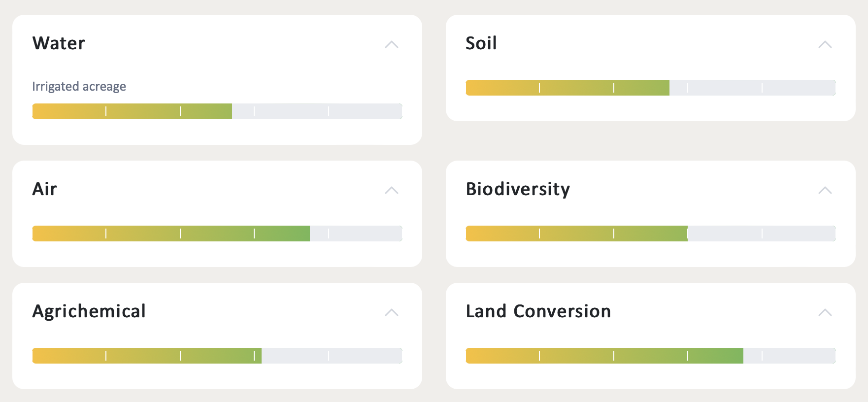
Task: Click the Biodiversity score progress bar
Action: click(651, 234)
